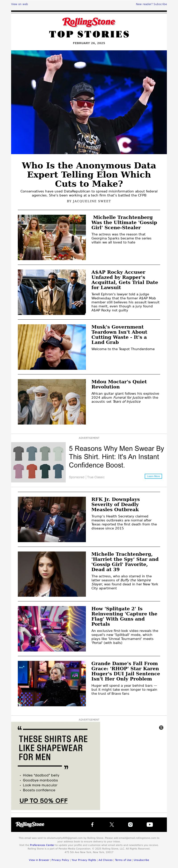This screenshot has height=868, width=178.
Task: Visit the Instagram icon in footer
Action: [131, 825]
